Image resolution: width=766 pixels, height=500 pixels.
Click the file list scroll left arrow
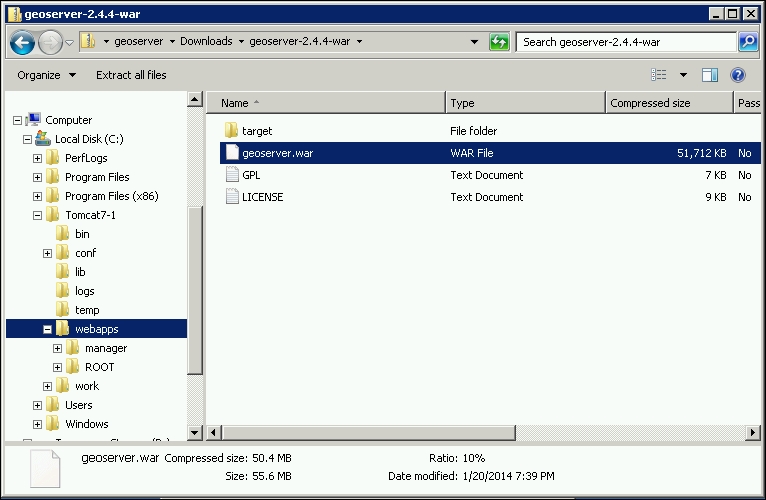click(x=213, y=432)
